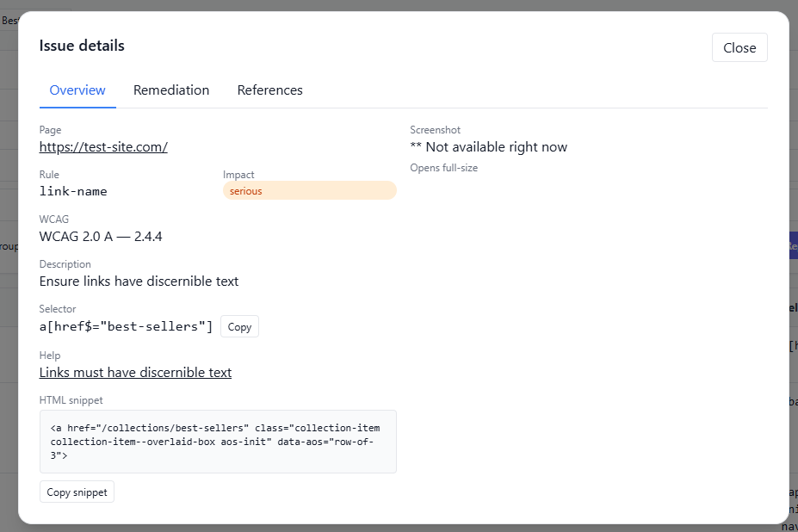Click inside the HTML snippet code box
The image size is (798, 532).
pyautogui.click(x=218, y=442)
